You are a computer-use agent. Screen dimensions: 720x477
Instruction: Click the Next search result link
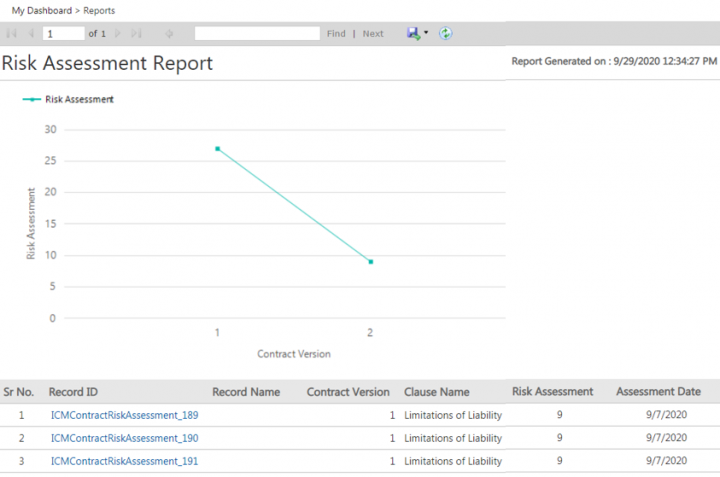373,34
